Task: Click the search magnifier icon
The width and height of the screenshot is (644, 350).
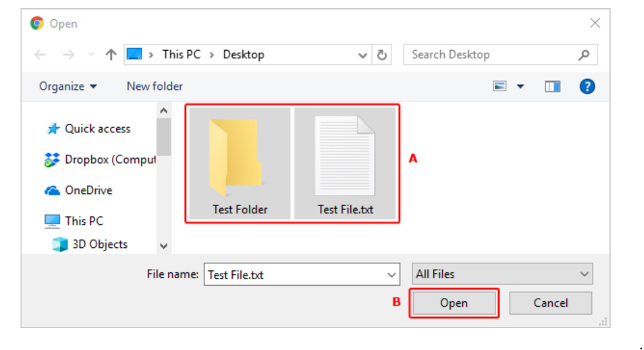Action: tap(584, 55)
